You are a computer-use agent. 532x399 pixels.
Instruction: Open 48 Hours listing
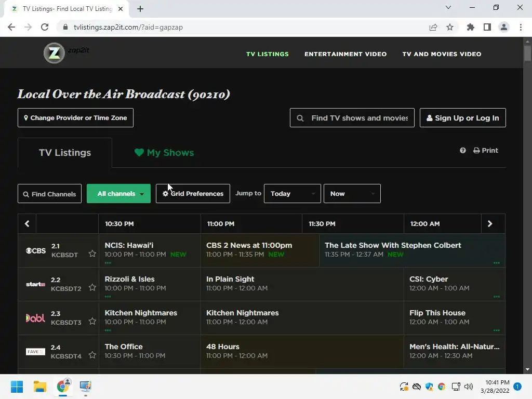[x=302, y=351]
